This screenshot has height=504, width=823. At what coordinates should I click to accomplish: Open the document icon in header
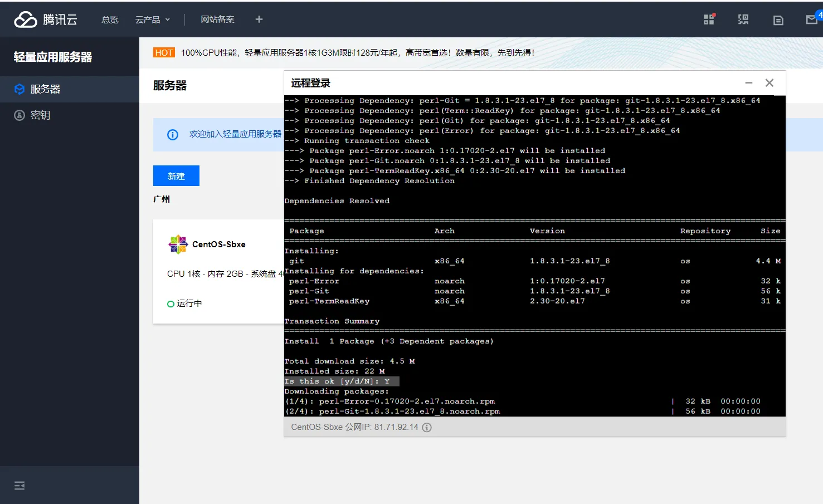point(778,20)
